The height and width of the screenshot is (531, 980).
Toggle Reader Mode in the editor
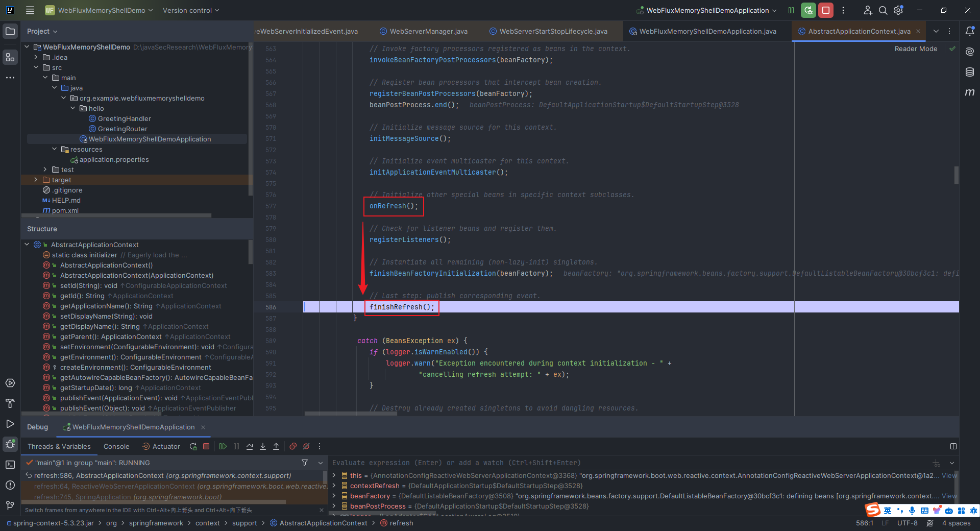coord(916,49)
